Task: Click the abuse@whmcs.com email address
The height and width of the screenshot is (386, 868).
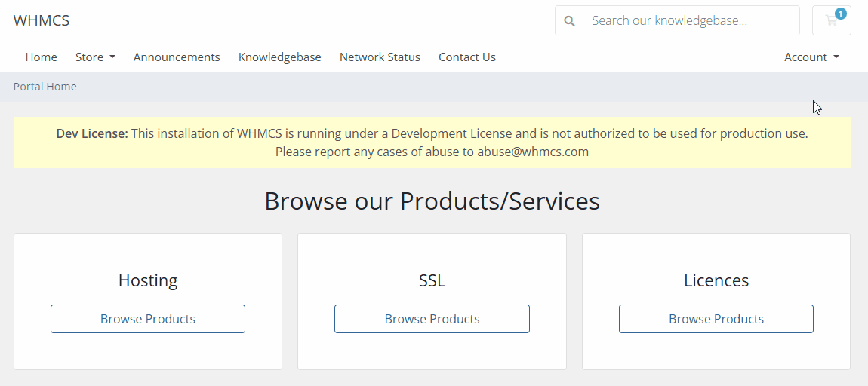Action: (x=532, y=152)
